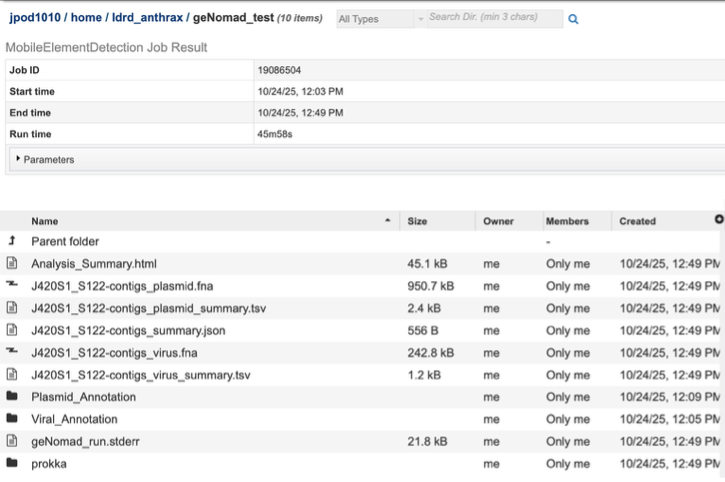
Task: Click the End time value in job table
Action: click(301, 113)
